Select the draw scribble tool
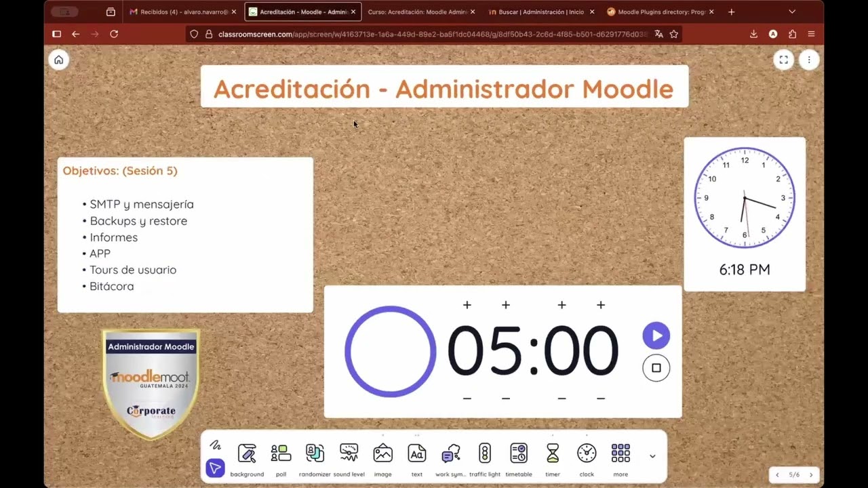Screen dimensions: 868x488 pos(215,445)
